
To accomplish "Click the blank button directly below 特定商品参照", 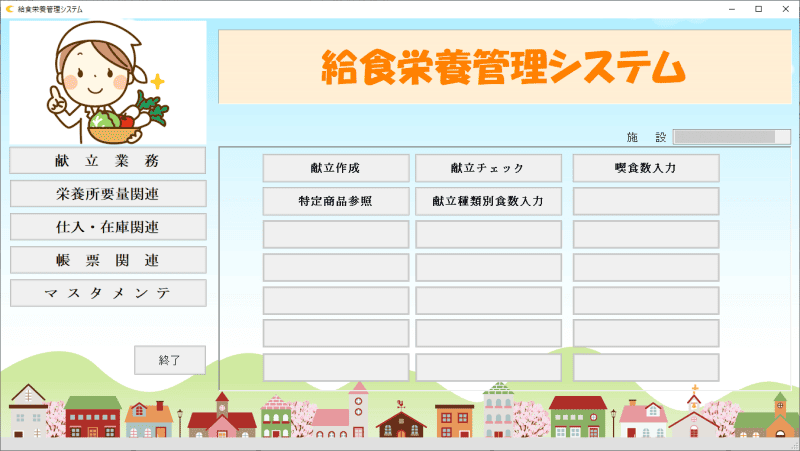I will pyautogui.click(x=336, y=234).
